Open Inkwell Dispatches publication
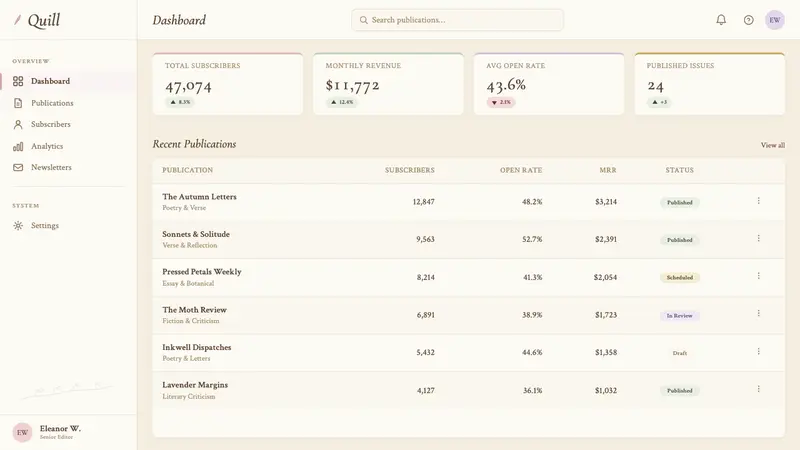 pos(196,347)
